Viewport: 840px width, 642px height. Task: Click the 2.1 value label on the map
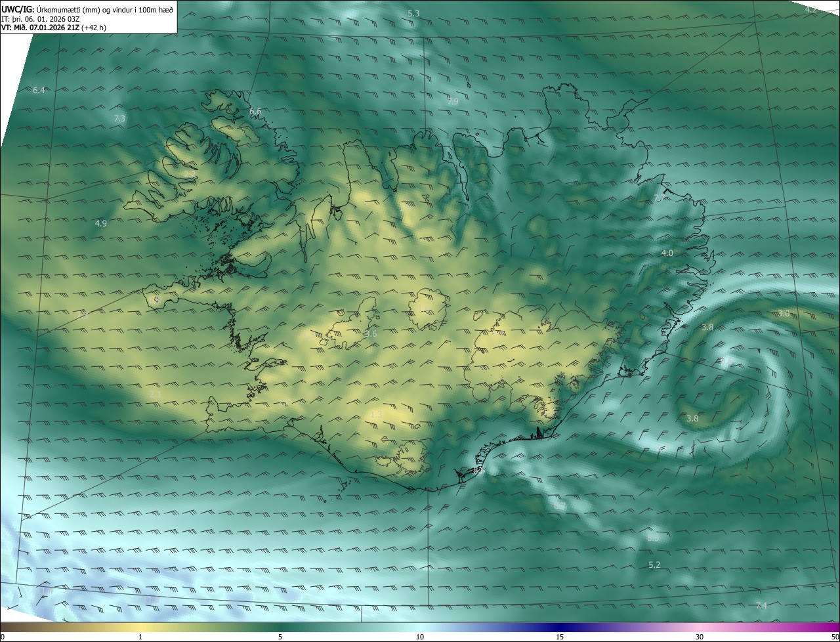(155, 394)
